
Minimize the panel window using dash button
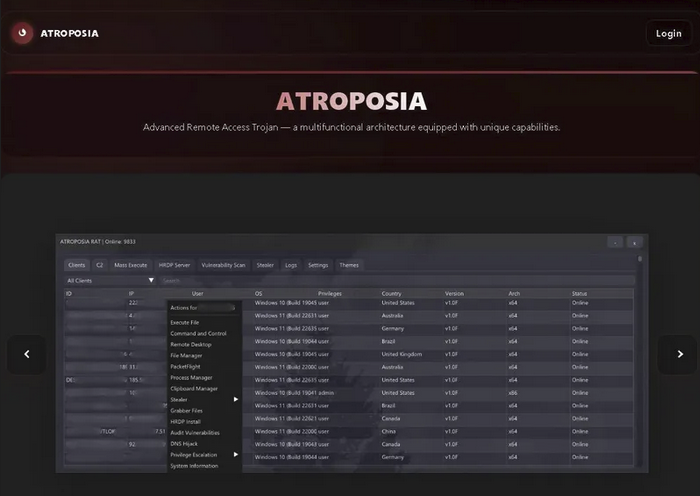tap(614, 242)
